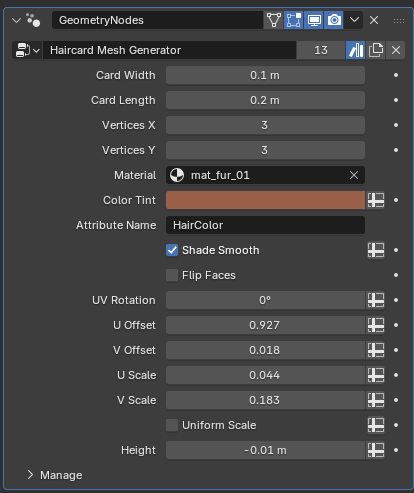Enable the Flip Faces checkbox
The image size is (414, 493).
click(172, 275)
